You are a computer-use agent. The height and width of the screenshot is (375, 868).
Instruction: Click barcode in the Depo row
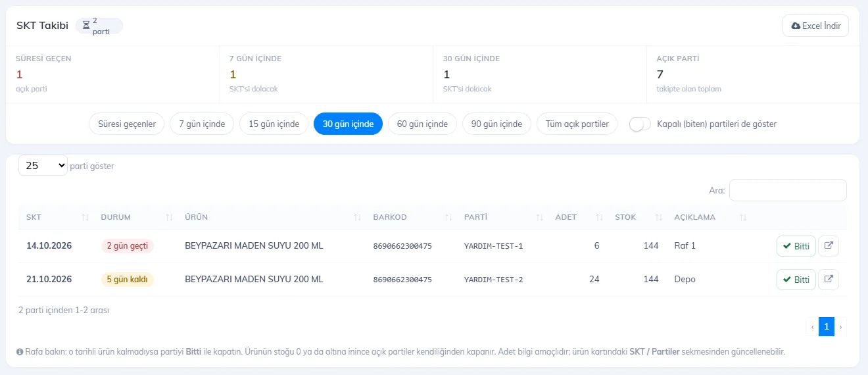click(x=402, y=280)
